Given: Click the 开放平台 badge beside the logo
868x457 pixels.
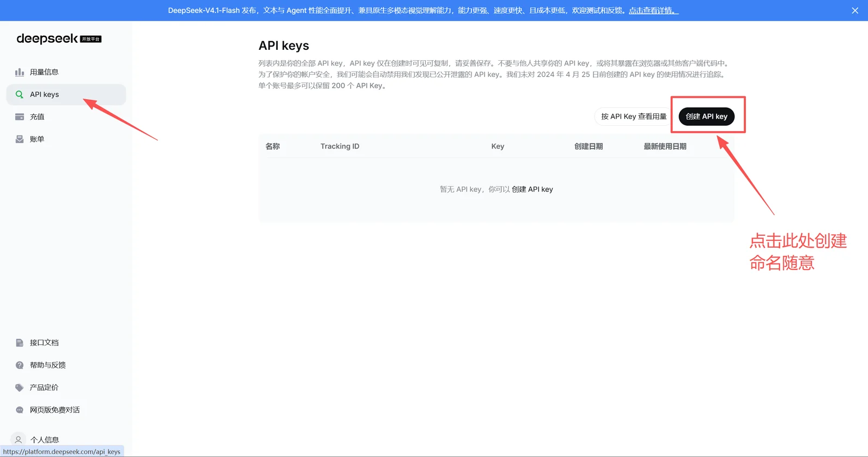Looking at the screenshot, I should click(91, 39).
